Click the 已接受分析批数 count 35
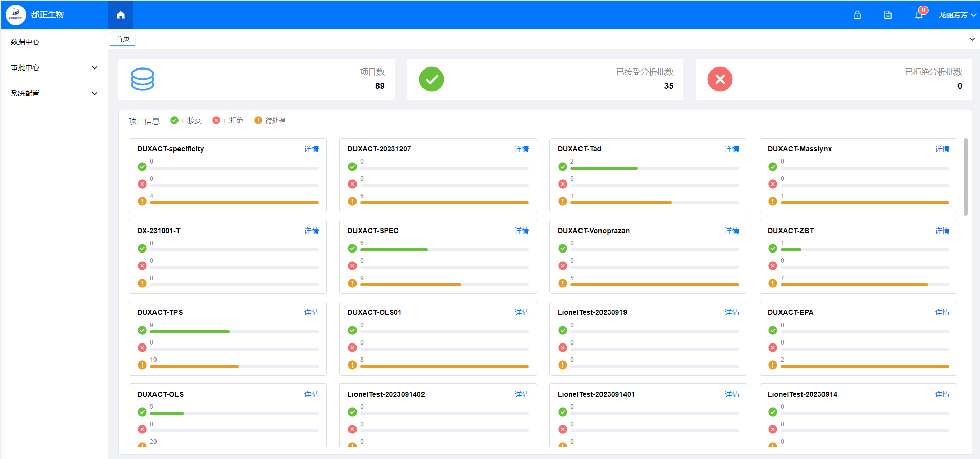Image resolution: width=980 pixels, height=459 pixels. pyautogui.click(x=669, y=86)
